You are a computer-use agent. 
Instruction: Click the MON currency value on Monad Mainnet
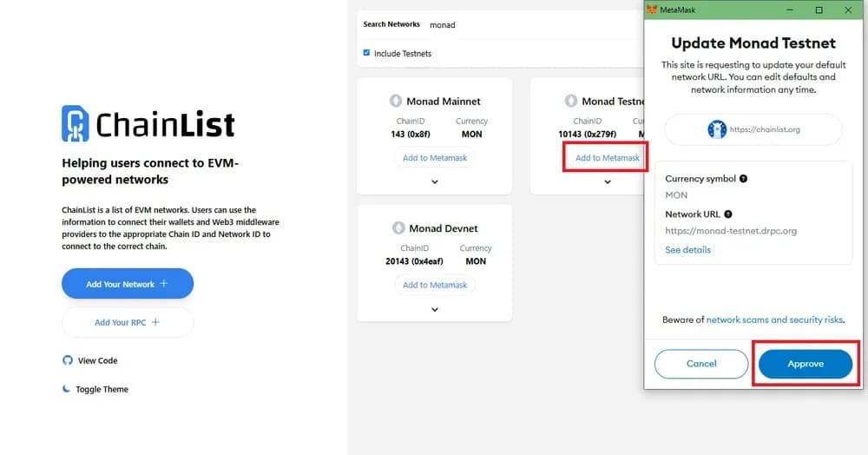point(471,134)
